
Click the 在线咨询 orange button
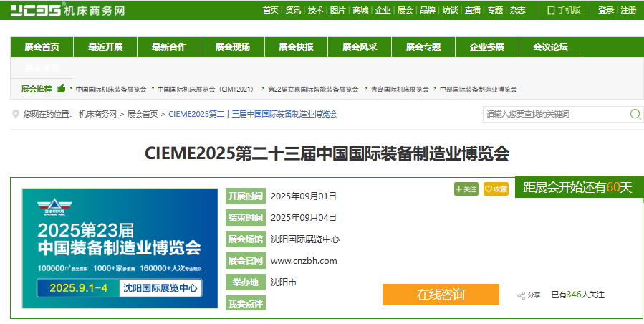pyautogui.click(x=441, y=295)
